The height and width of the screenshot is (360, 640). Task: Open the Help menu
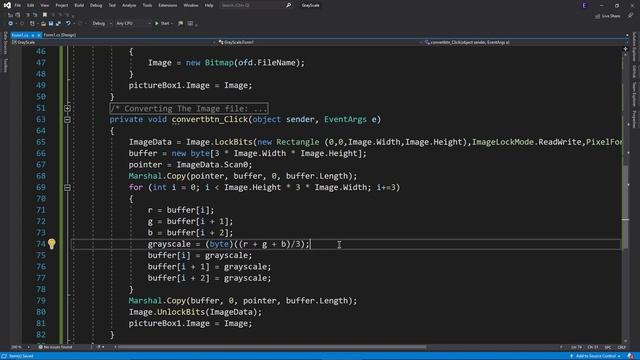[209, 5]
